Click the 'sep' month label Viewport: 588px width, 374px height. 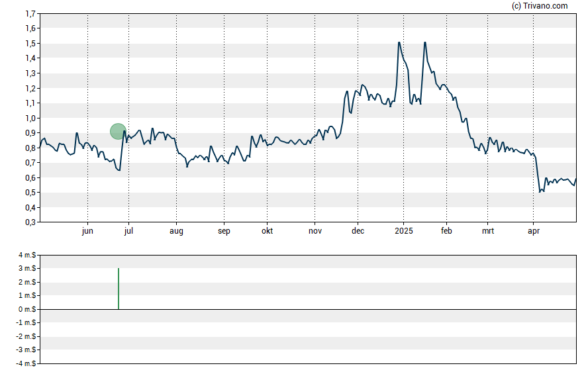[x=224, y=231]
